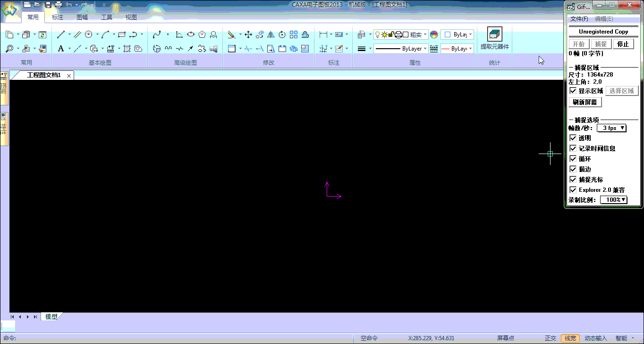Click the Move (four-arrow) tool
Screen dimensions: 644x344
pos(248,34)
